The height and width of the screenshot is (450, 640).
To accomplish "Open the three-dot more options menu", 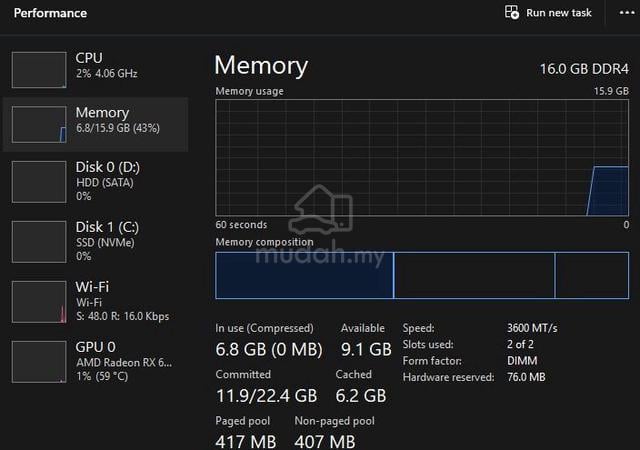I will (627, 13).
